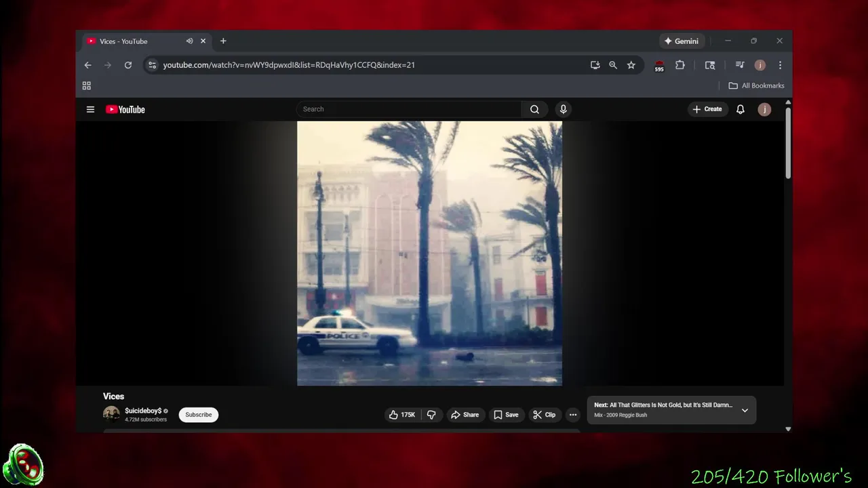Image resolution: width=868 pixels, height=488 pixels.
Task: Select the Vices - YouTube tab
Action: [146, 41]
